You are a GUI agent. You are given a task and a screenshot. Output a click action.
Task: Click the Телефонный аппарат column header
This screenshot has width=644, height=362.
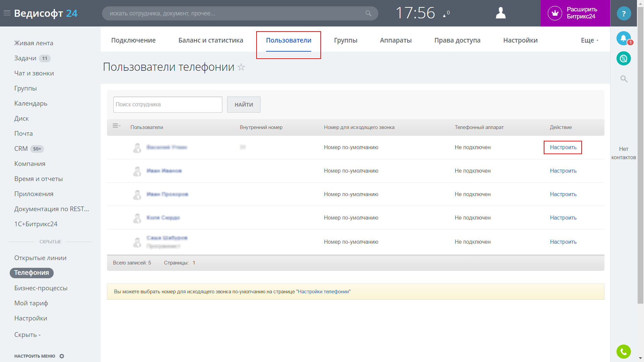[479, 127]
